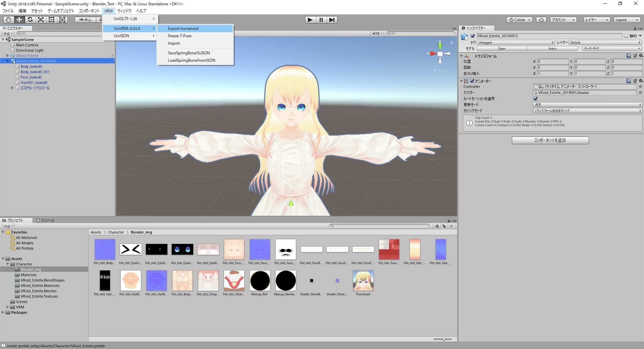Image resolution: width=644 pixels, height=349 pixels.
Task: Open the Layer Default dropdown
Action: click(605, 43)
